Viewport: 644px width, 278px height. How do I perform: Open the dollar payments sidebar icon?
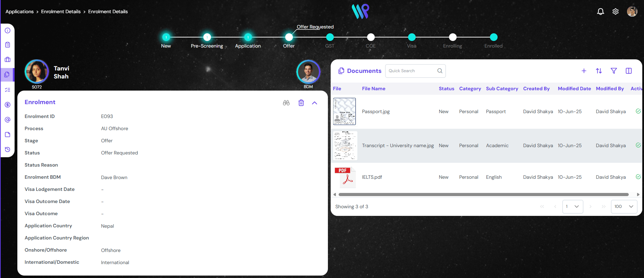pyautogui.click(x=8, y=105)
